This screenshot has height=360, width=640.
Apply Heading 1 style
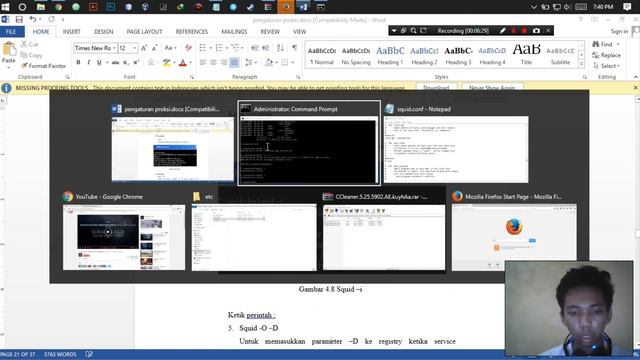point(390,55)
